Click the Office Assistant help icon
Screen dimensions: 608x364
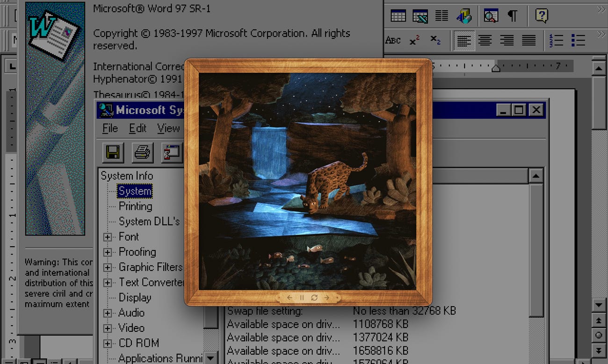tap(542, 16)
